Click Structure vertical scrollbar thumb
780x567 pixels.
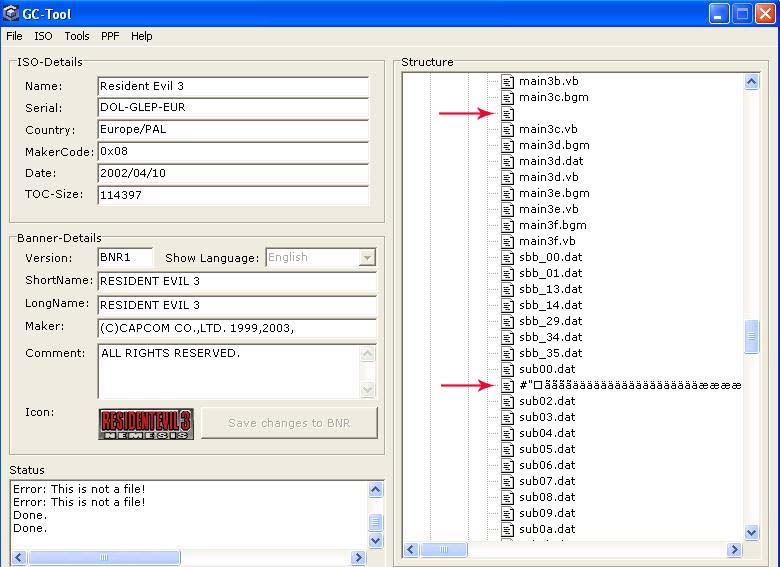pyautogui.click(x=752, y=337)
